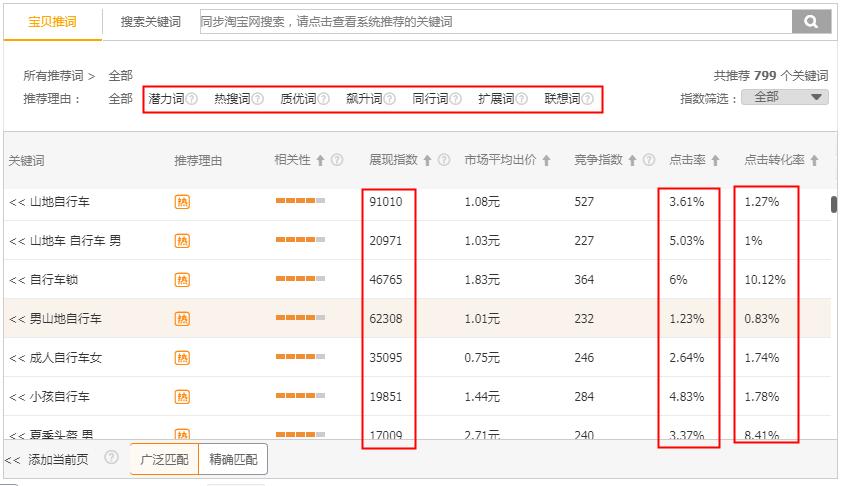Click help icon next to 联想词
This screenshot has width=846, height=486.
coord(588,99)
